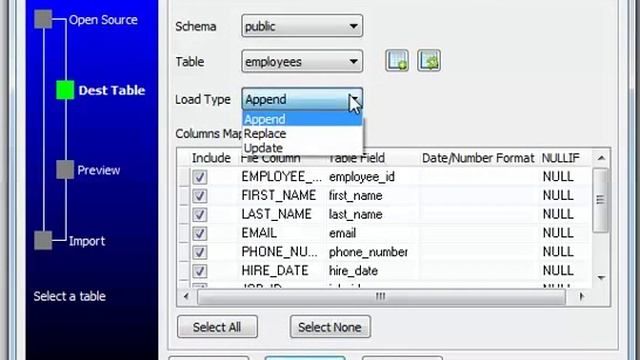This screenshot has width=640, height=360.
Task: Uncheck Include for HIRE_DATE row
Action: [200, 271]
